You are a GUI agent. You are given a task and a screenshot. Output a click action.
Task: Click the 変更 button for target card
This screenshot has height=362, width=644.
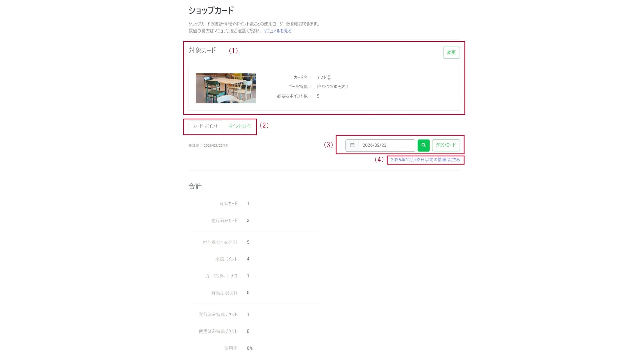(x=451, y=53)
